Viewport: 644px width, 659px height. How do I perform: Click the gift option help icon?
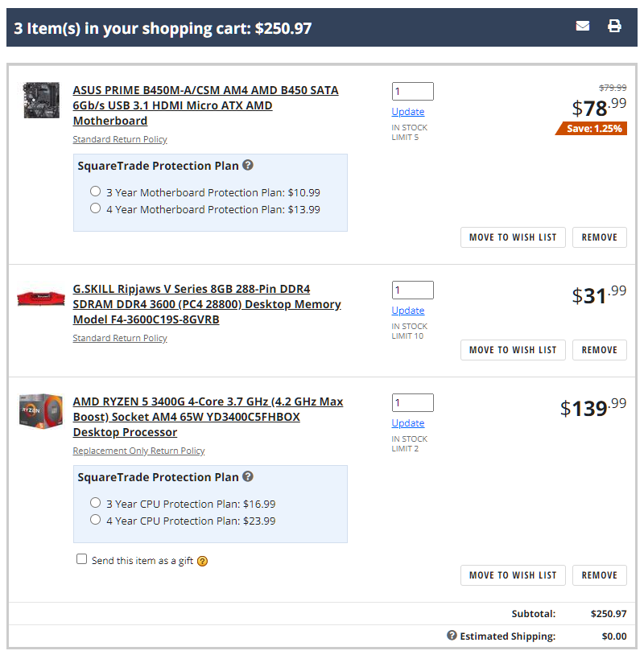202,561
